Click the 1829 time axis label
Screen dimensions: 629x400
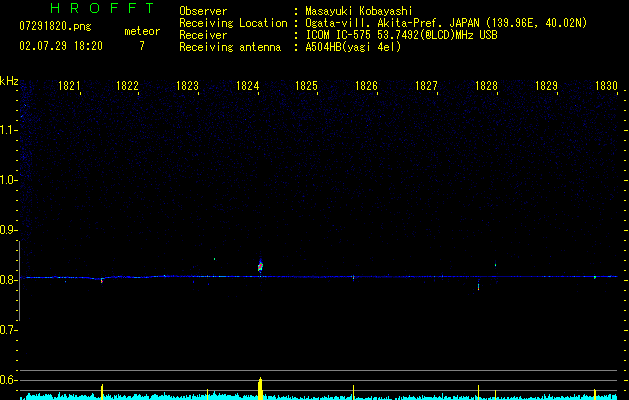point(546,86)
